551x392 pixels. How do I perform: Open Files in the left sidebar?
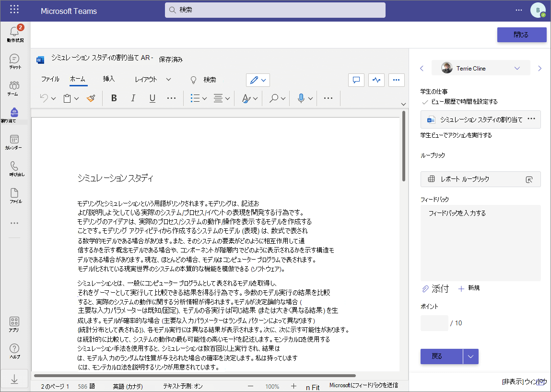click(15, 196)
